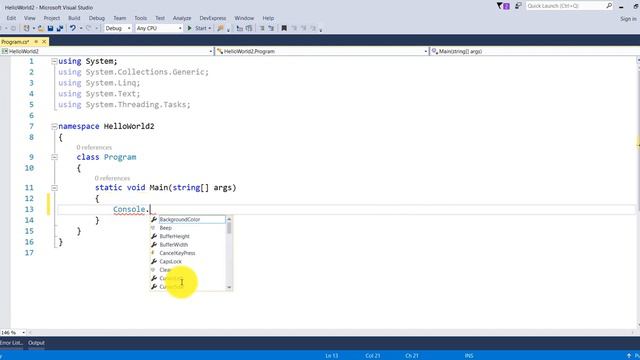Click the wrench icon beside BufferHeight
The height and width of the screenshot is (360, 640).
[x=154, y=236]
